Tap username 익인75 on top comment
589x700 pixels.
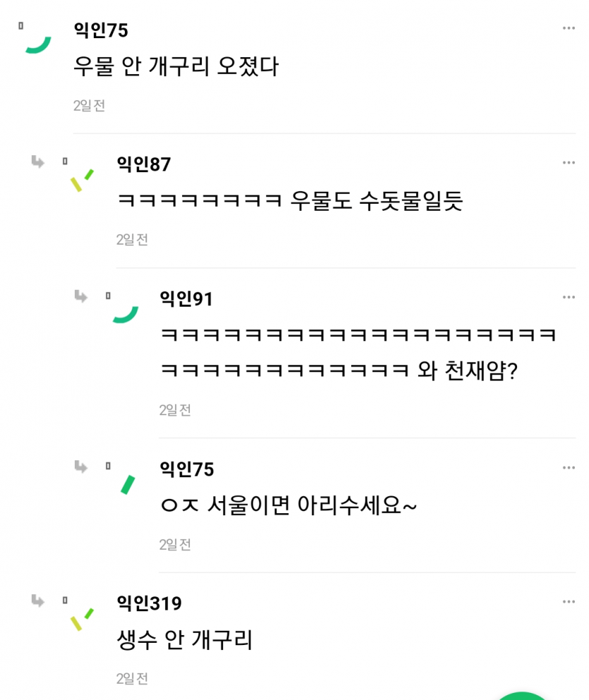click(x=100, y=30)
